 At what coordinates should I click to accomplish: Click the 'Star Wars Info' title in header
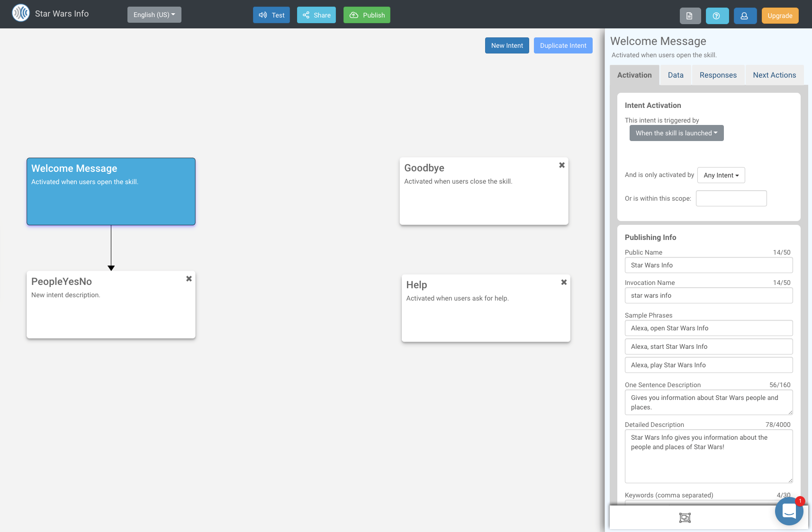click(x=62, y=14)
